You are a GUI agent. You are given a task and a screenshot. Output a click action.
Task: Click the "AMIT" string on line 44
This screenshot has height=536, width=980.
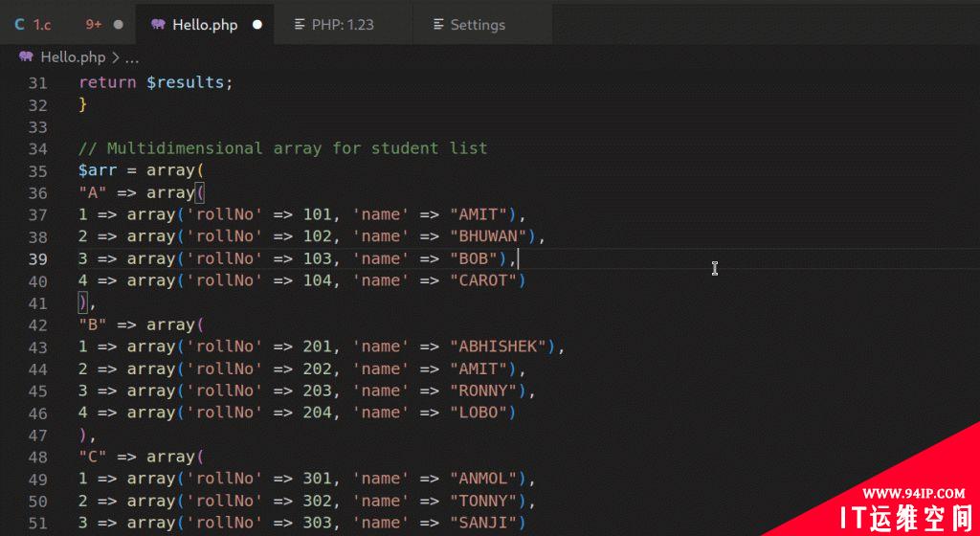coord(479,369)
